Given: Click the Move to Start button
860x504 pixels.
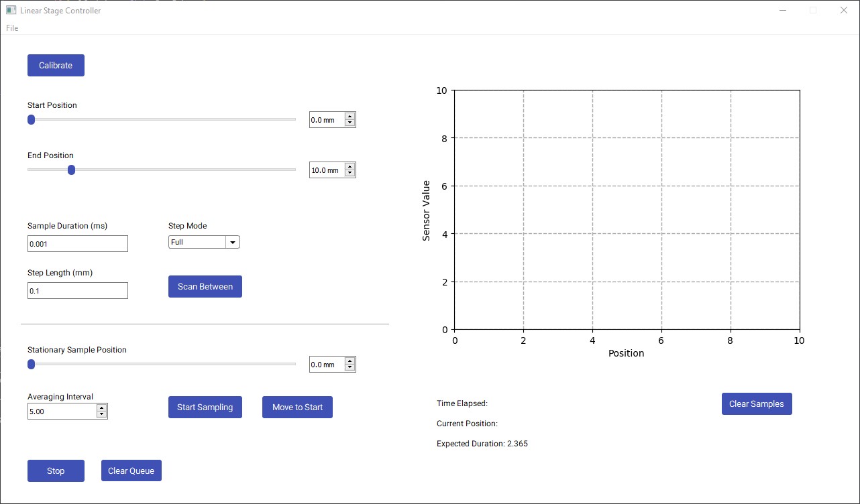Looking at the screenshot, I should (x=298, y=407).
